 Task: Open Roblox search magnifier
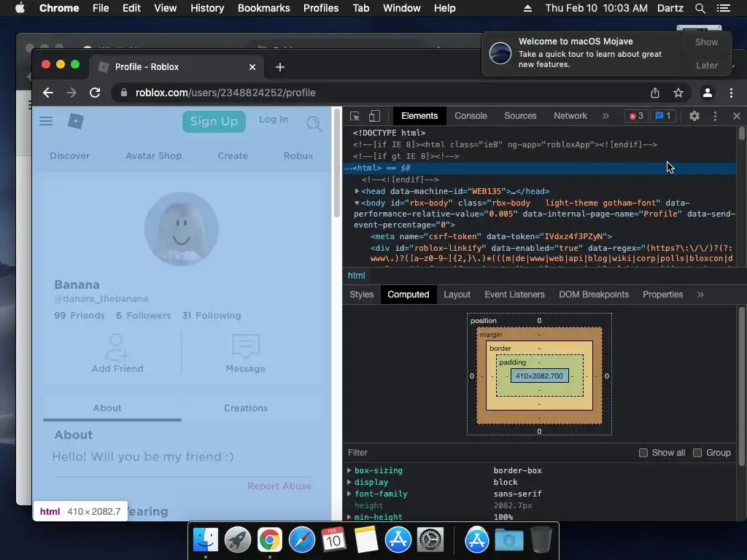tap(314, 124)
